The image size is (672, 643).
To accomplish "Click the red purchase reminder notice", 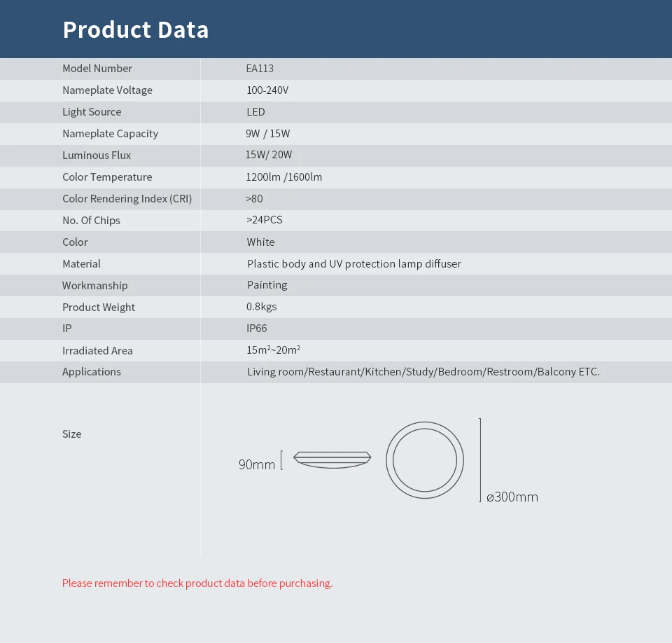I will pyautogui.click(x=197, y=583).
